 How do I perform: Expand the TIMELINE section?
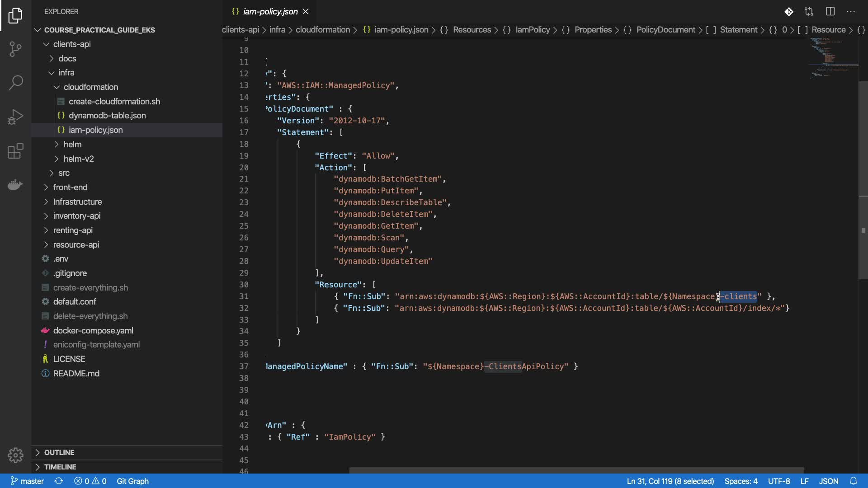click(60, 467)
